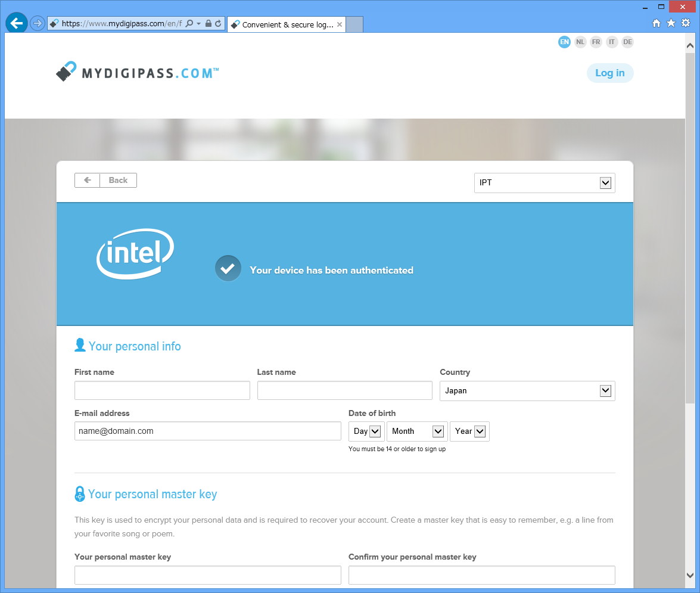Click the 'Your personal master key' input field

click(207, 575)
